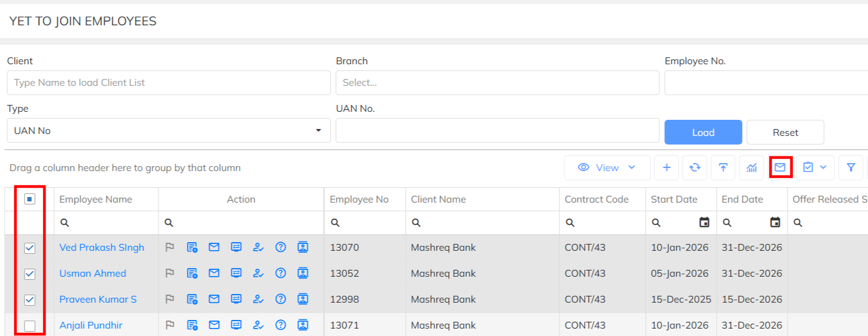This screenshot has height=336, width=868.
Task: Click the add-document icon in Anjali Pundhir's row
Action: pos(192,325)
